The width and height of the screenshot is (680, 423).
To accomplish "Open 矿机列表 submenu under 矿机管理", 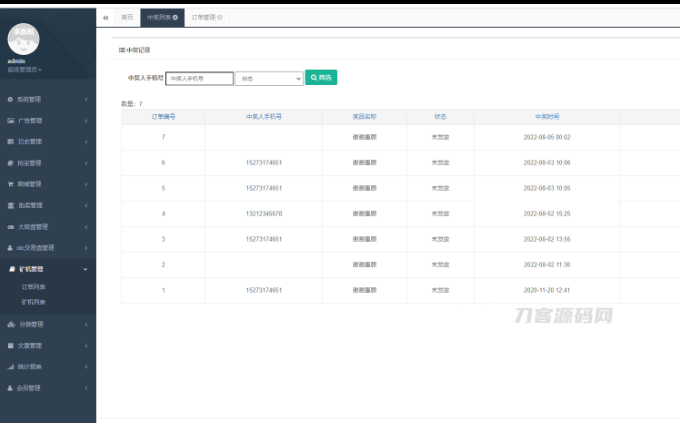I will (33, 302).
